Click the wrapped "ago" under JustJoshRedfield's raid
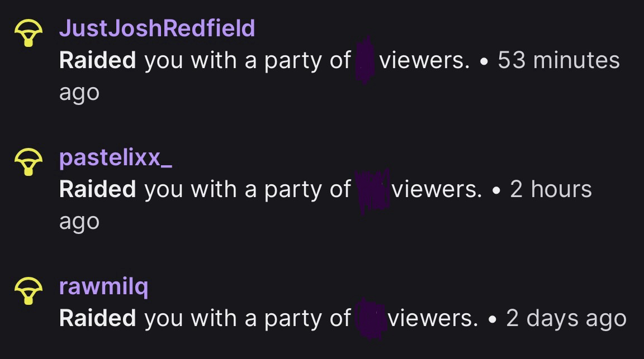 (79, 93)
